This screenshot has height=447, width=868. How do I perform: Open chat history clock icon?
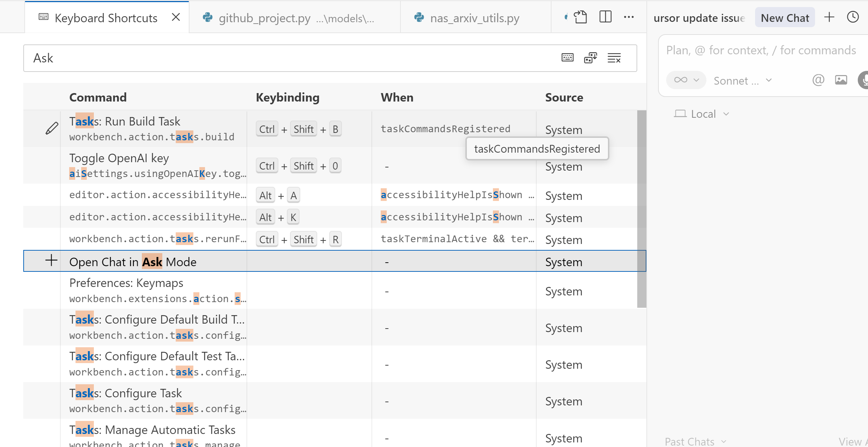(853, 17)
